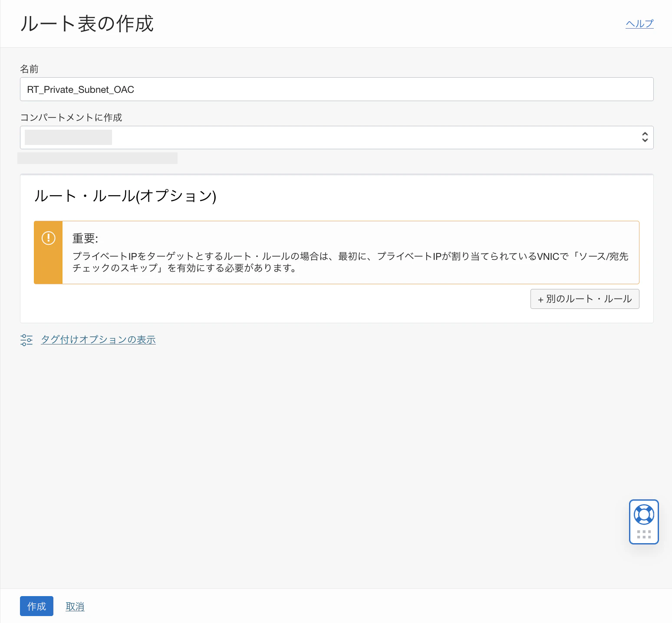Click the 作成 button
The height and width of the screenshot is (623, 672).
click(36, 606)
